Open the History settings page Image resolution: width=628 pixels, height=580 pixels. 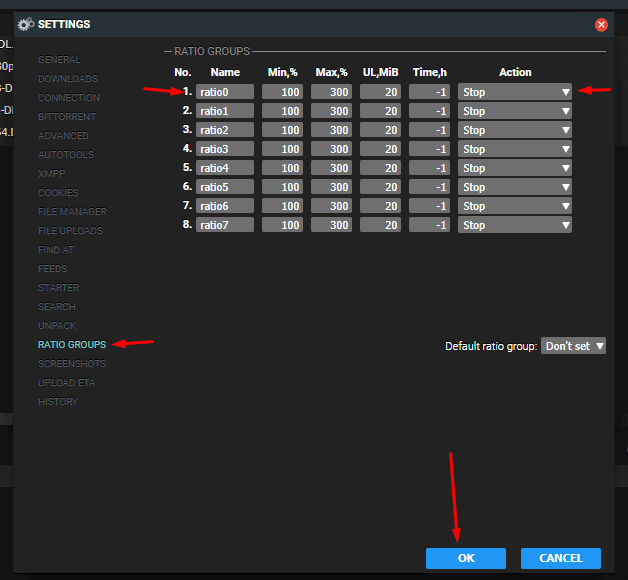(x=57, y=402)
